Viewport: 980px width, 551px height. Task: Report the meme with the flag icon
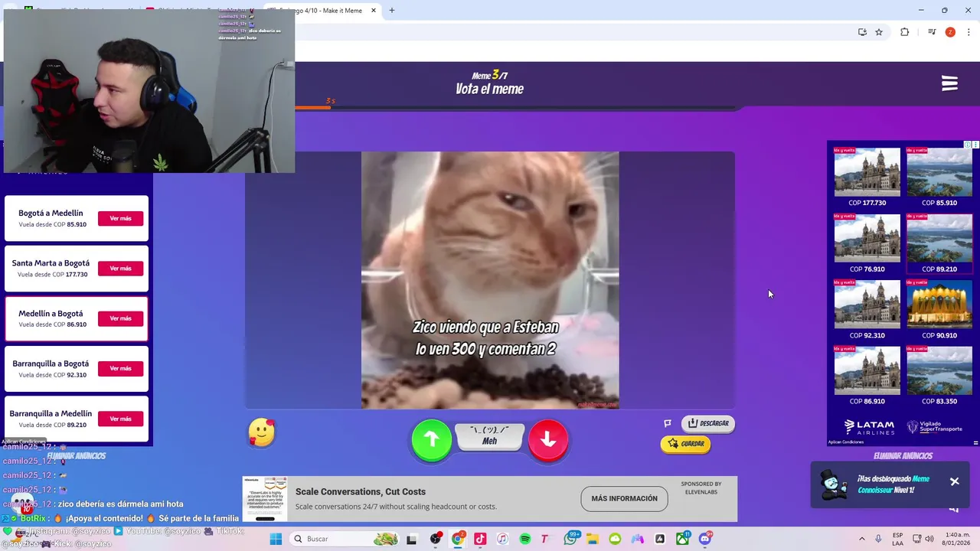point(668,423)
